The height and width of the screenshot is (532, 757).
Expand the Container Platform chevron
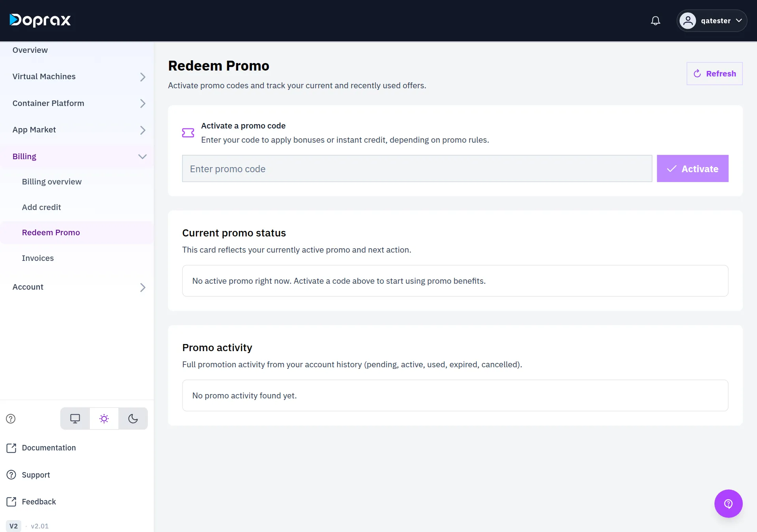click(143, 104)
